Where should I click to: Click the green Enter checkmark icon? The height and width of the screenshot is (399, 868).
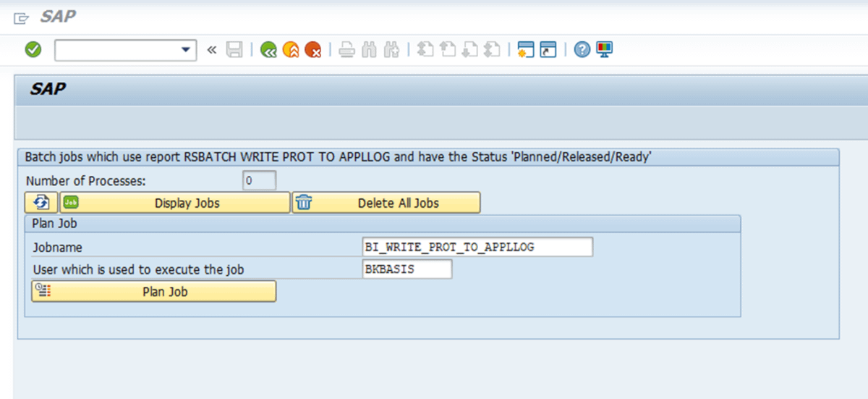tap(33, 50)
